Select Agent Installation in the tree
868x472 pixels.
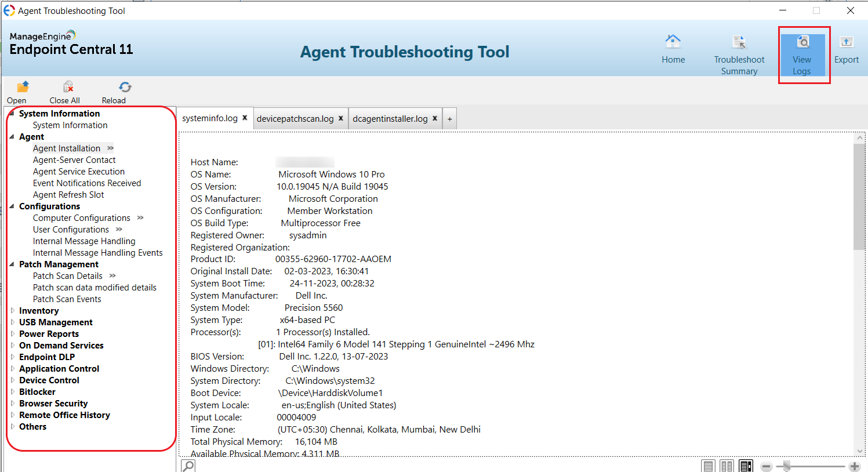click(67, 148)
